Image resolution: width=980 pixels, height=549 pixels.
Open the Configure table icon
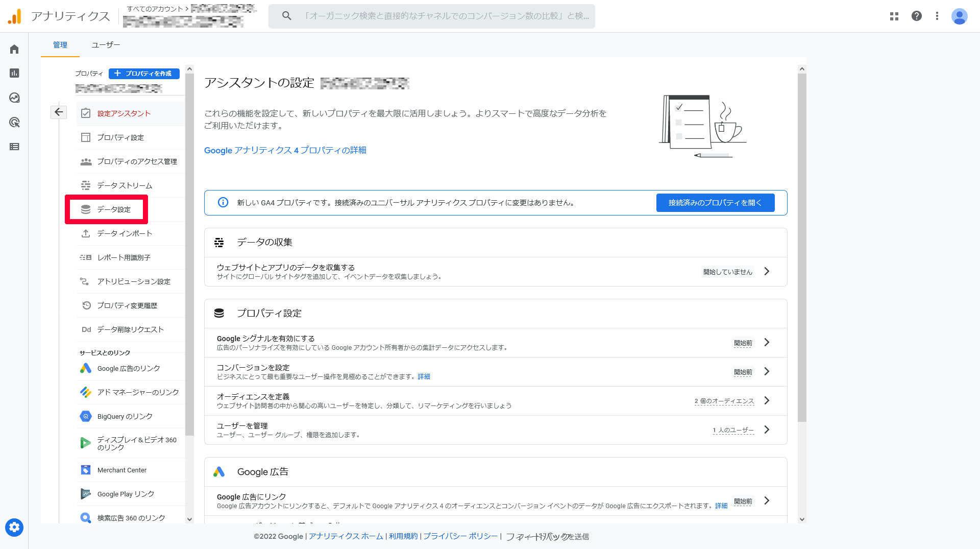point(14,147)
